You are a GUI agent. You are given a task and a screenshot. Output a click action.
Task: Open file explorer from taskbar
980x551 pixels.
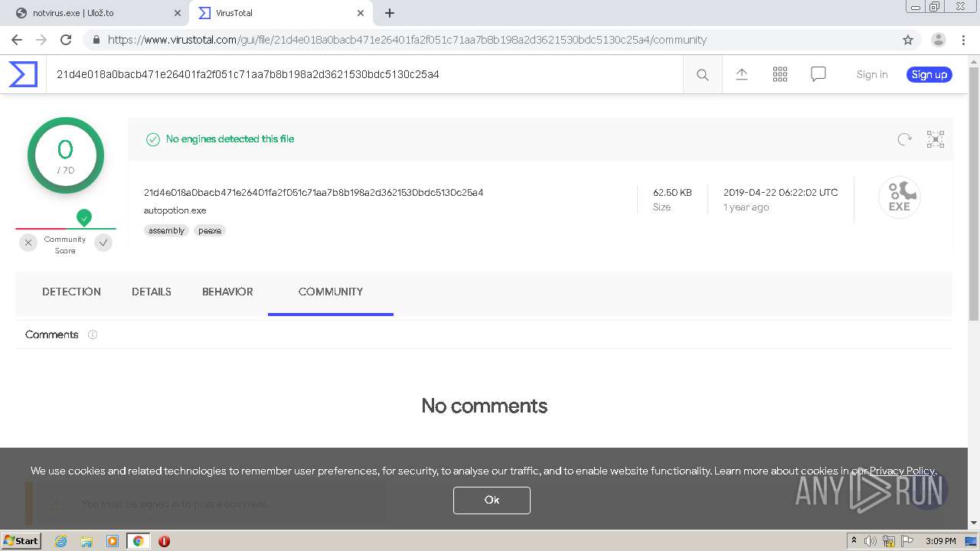point(87,541)
